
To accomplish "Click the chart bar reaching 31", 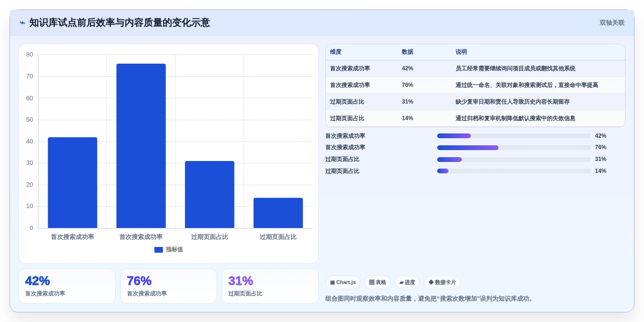I will 209,195.
